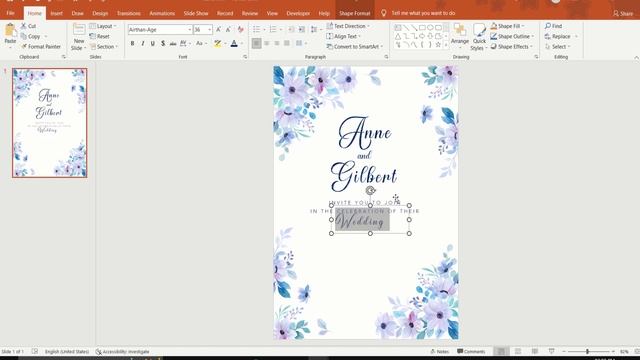Open the Shape Outline dropdown

click(x=512, y=36)
